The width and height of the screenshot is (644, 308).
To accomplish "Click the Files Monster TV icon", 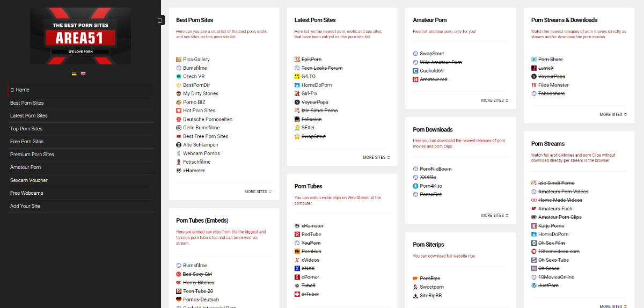I will coord(534,85).
